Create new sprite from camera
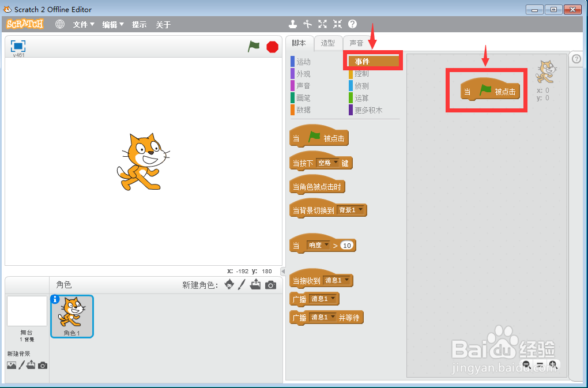This screenshot has width=588, height=388. pyautogui.click(x=271, y=285)
